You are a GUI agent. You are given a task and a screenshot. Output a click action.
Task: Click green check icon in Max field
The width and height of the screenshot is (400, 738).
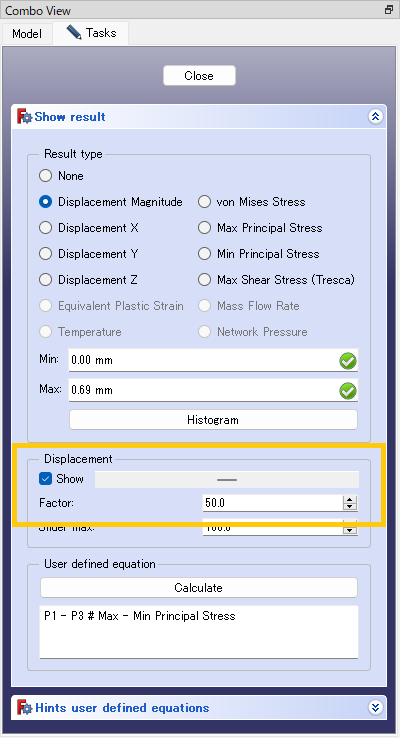(x=348, y=391)
